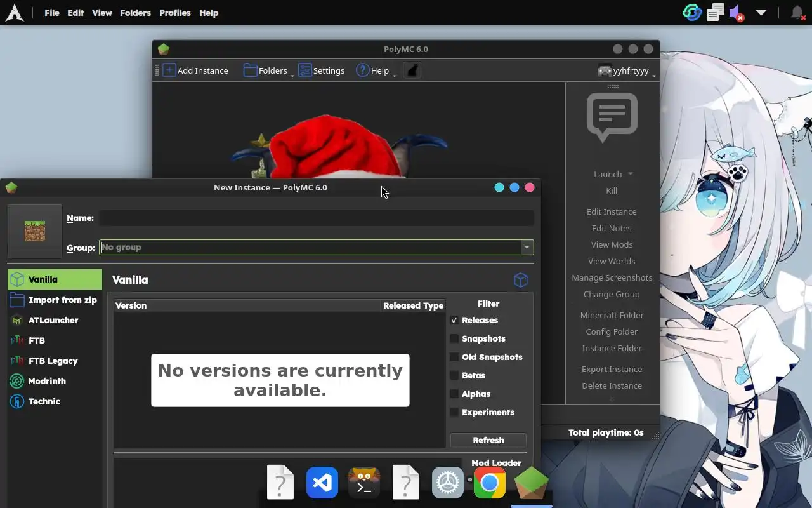812x508 pixels.
Task: Select FTB Legacy source
Action: point(55,361)
